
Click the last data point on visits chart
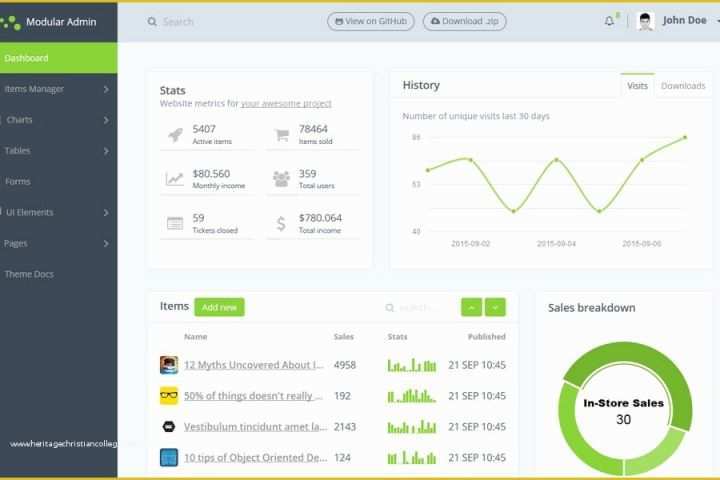[x=685, y=137]
